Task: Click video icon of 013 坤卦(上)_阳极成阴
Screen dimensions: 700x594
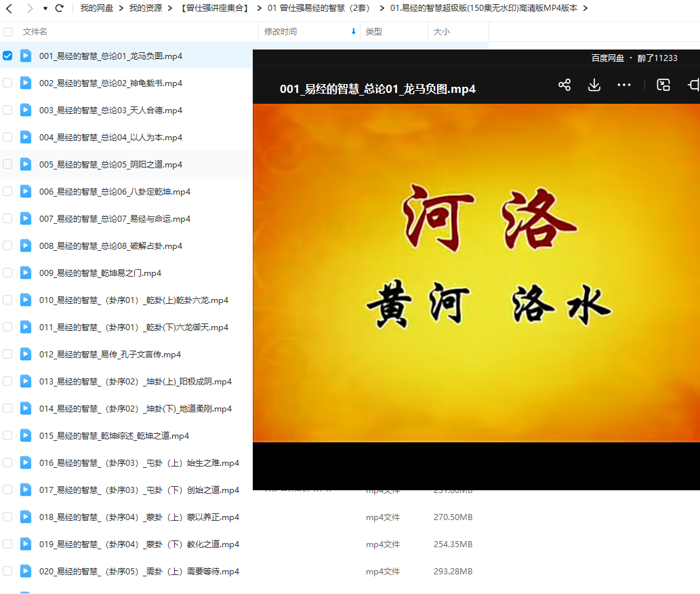Action: pyautogui.click(x=26, y=381)
